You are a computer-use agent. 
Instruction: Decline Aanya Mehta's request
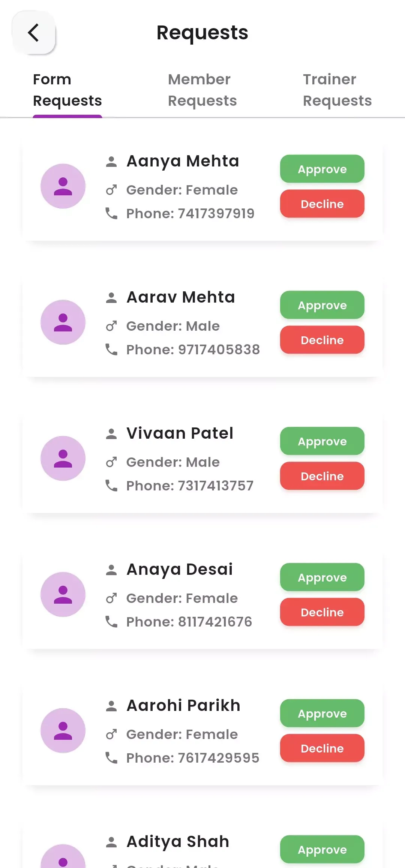[322, 204]
